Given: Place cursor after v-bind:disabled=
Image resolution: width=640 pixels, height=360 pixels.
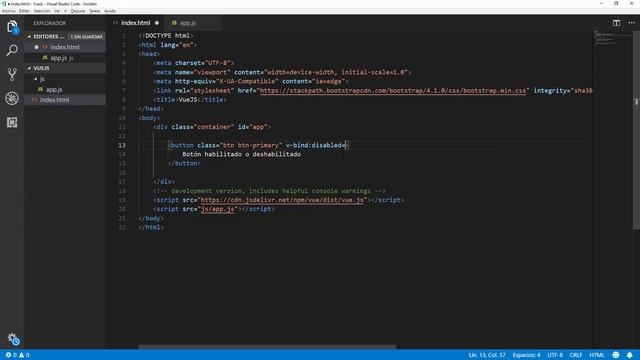Looking at the screenshot, I should [x=346, y=145].
